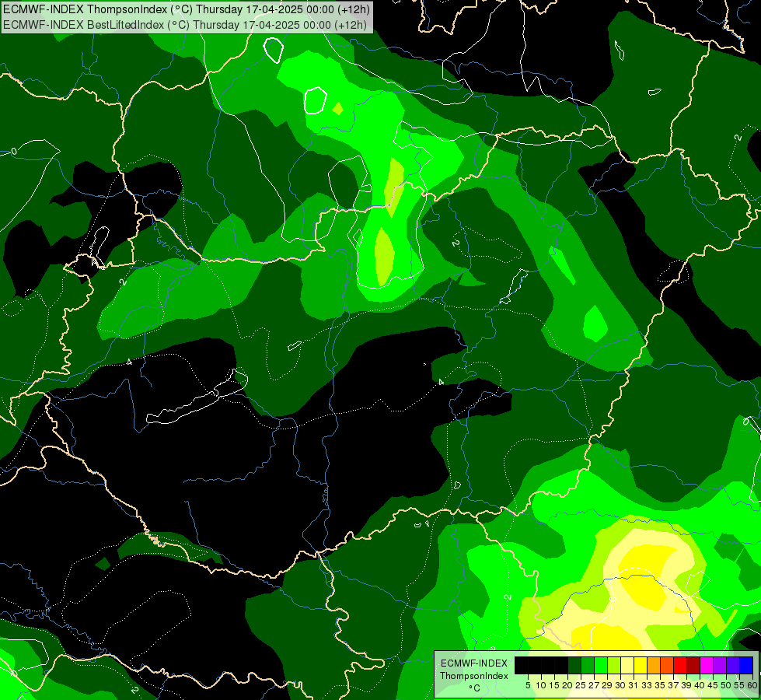
Task: Click legend tick value '45'
Action: (713, 685)
